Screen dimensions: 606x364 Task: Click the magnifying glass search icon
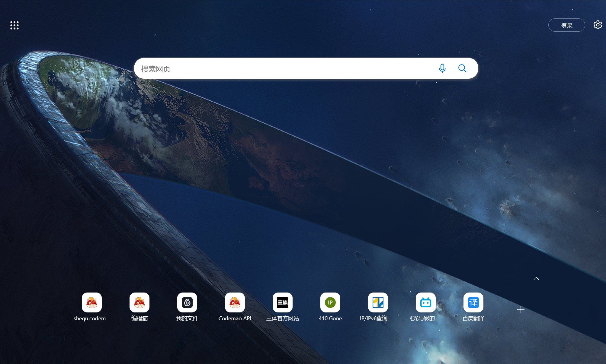462,68
